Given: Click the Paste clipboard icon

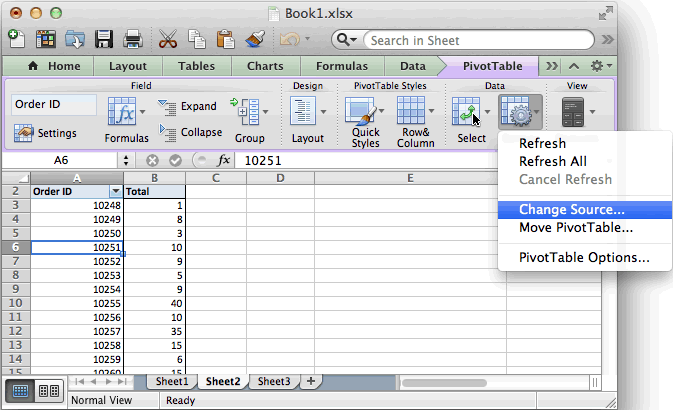Looking at the screenshot, I should point(227,39).
